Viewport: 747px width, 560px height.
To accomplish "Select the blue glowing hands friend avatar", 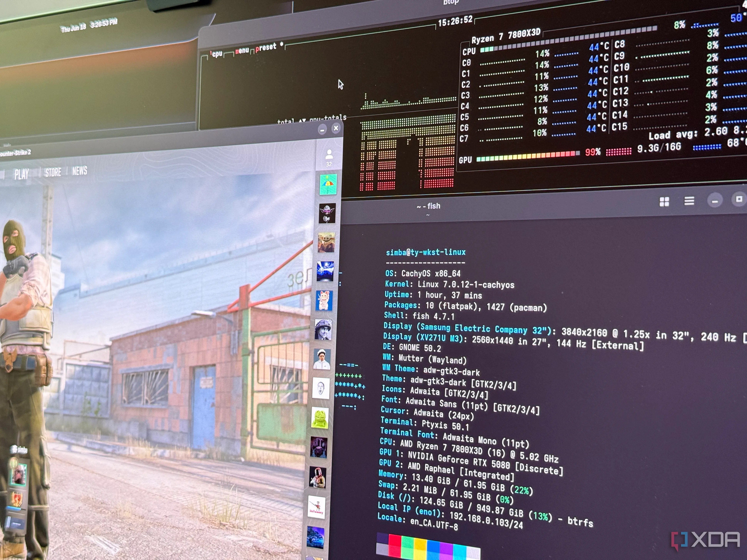I will tap(325, 271).
